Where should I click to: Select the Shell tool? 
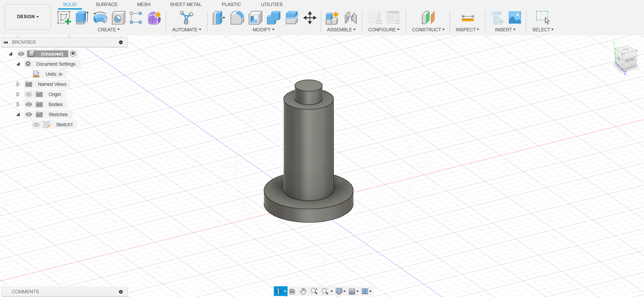click(256, 18)
